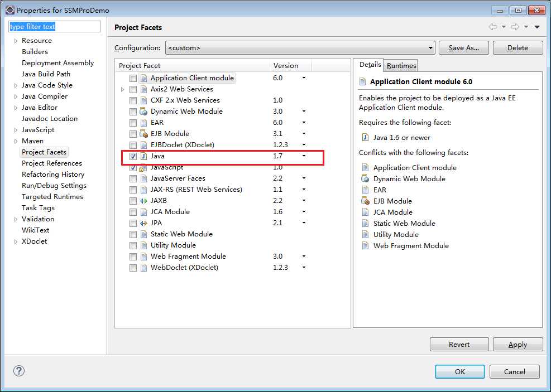Click the help question mark icon
The width and height of the screenshot is (551, 392).
coord(19,371)
